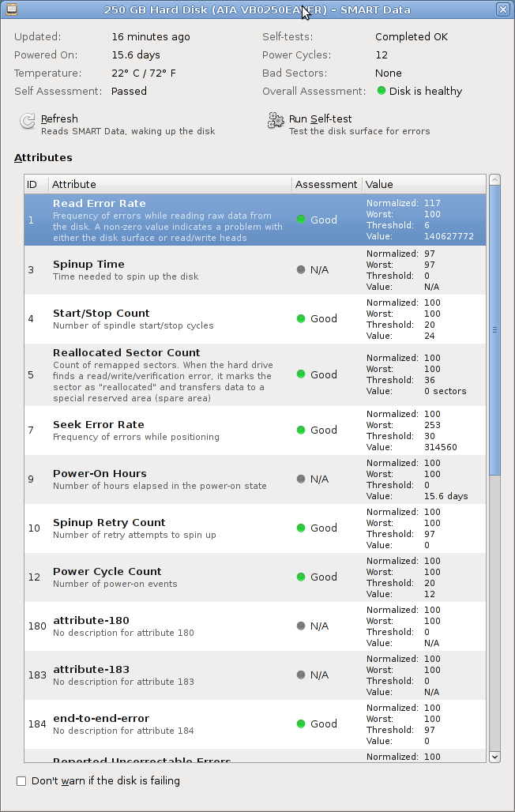Click grey N/A dot for attribute-180
The image size is (515, 812).
[x=301, y=626]
